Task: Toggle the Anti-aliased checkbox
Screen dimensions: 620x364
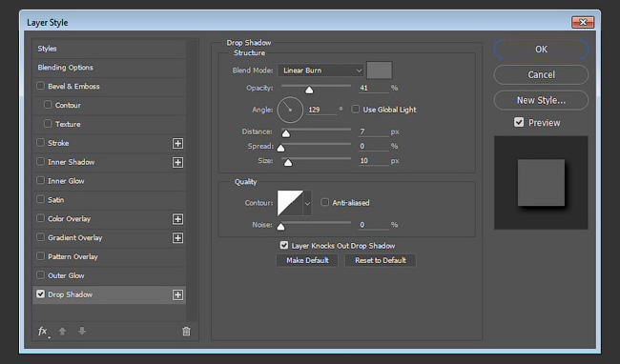Action: (x=324, y=202)
